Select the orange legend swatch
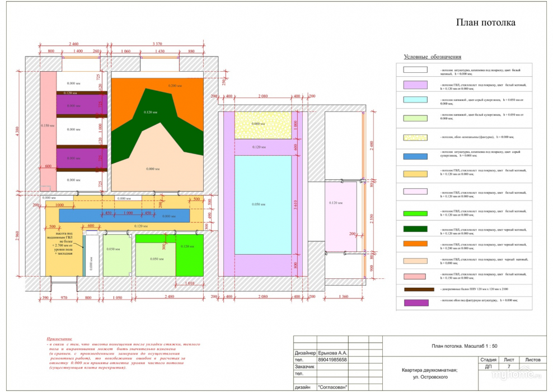 click(x=415, y=244)
